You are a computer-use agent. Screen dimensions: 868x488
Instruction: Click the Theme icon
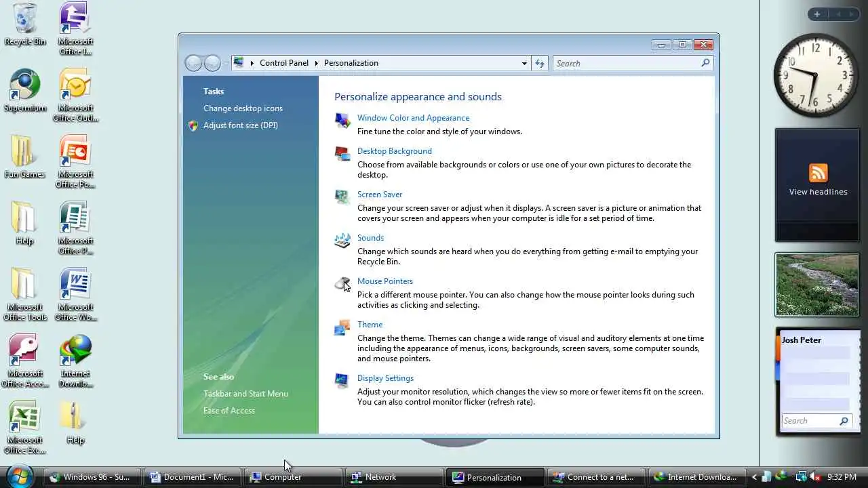point(342,327)
